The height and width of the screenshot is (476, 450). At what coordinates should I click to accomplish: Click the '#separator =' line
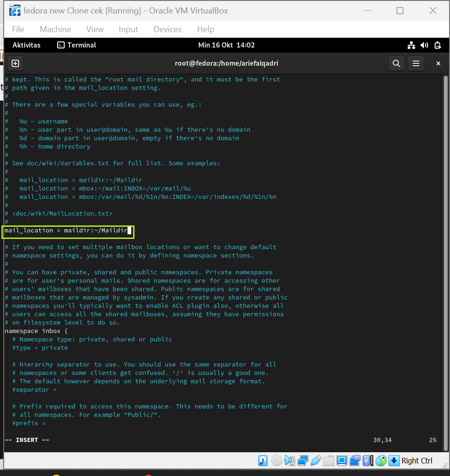34,389
